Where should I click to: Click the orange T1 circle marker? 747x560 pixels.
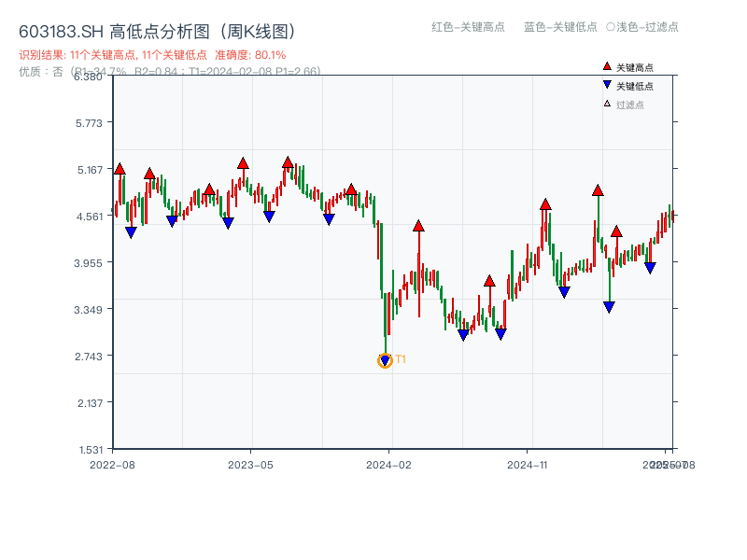pyautogui.click(x=385, y=360)
